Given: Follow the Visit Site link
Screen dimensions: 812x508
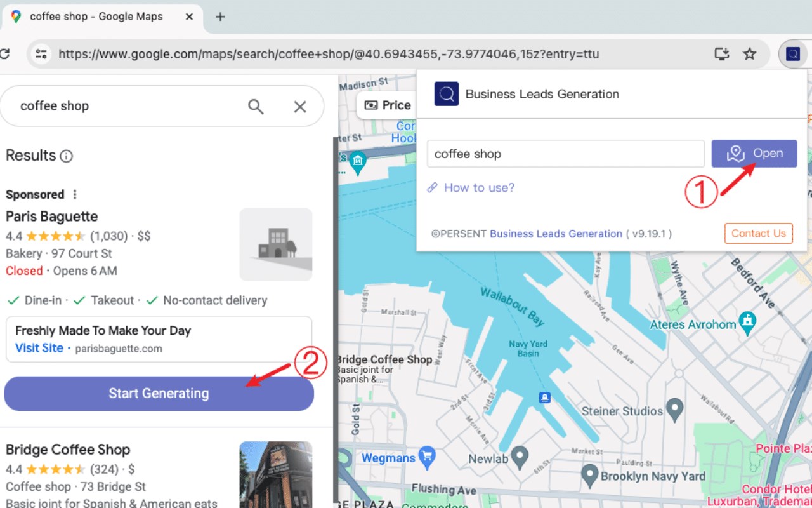Looking at the screenshot, I should tap(39, 348).
